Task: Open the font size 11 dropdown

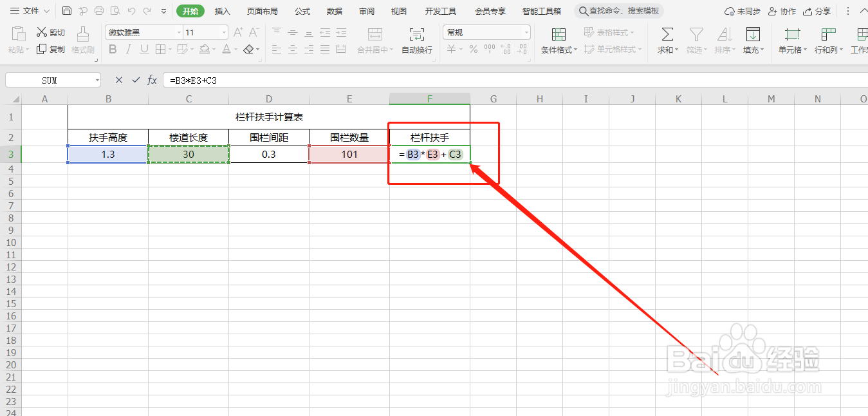Action: click(224, 32)
